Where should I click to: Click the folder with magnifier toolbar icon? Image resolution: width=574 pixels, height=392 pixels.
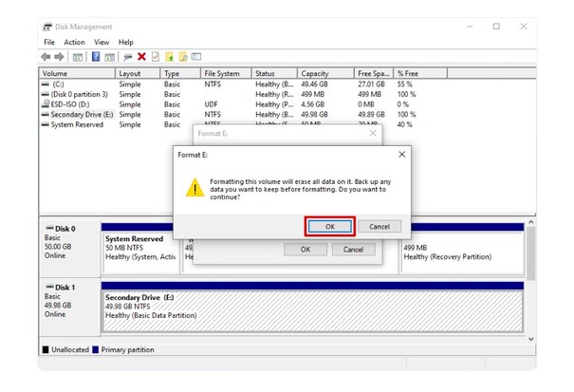pyautogui.click(x=183, y=57)
